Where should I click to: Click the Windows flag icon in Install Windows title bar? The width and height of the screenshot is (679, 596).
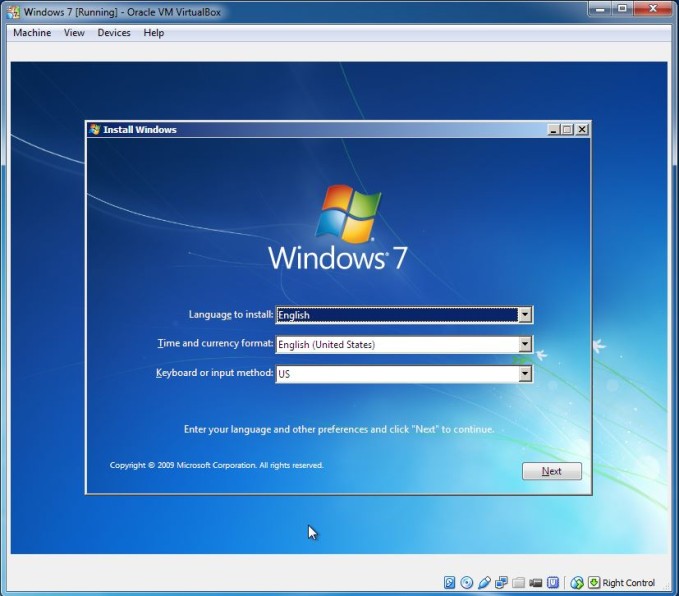click(94, 129)
